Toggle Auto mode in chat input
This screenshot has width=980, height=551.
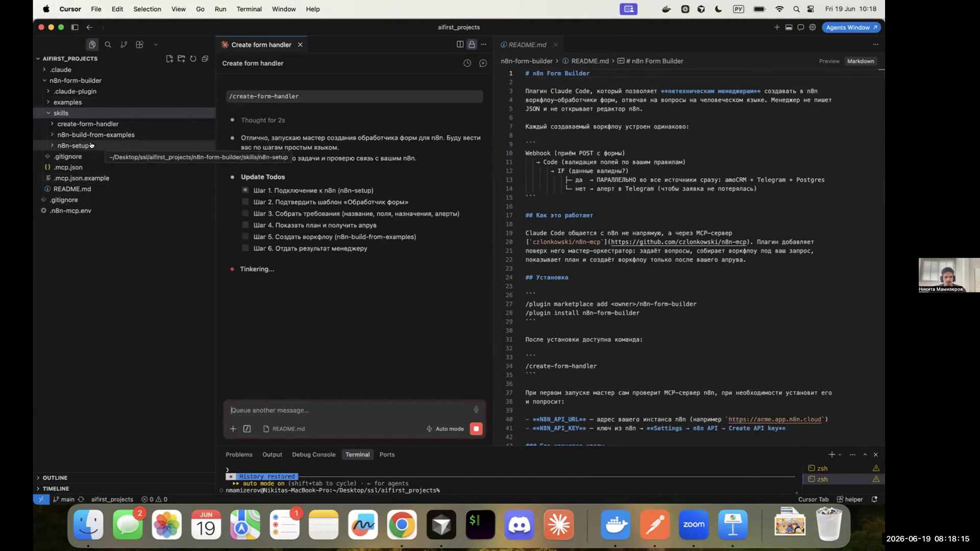pos(445,429)
